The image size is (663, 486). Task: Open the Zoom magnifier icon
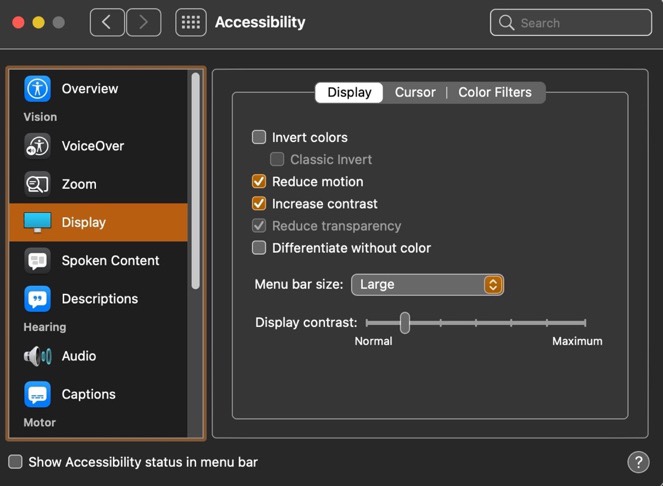[x=38, y=184]
